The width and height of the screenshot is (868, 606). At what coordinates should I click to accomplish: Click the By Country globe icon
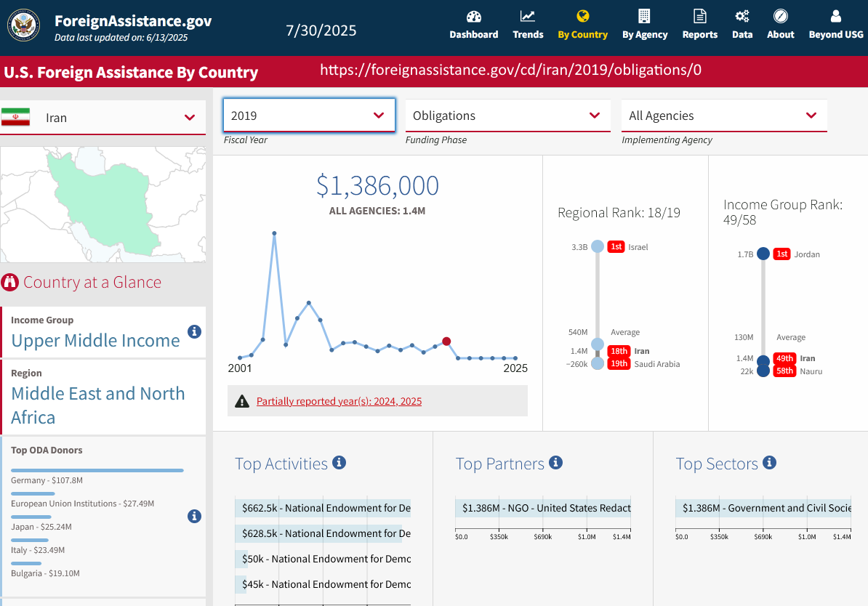click(x=582, y=16)
